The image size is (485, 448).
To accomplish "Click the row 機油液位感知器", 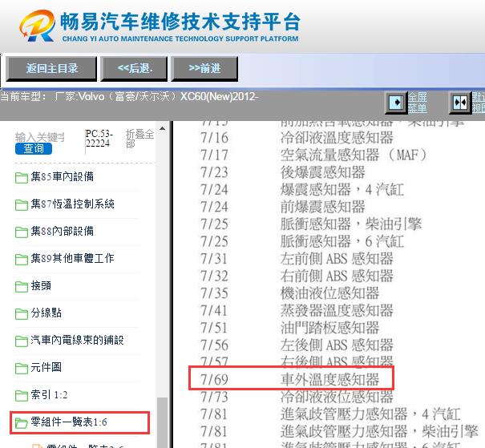I will (x=290, y=293).
